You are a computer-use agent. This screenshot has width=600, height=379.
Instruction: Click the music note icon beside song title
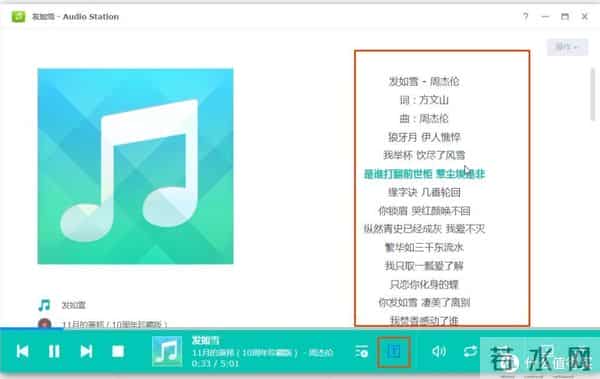coord(44,305)
